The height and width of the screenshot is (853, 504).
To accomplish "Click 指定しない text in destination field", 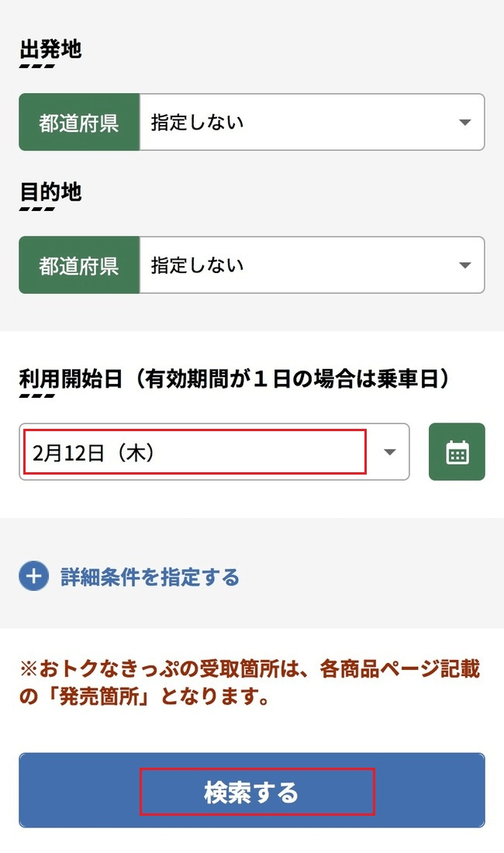I will tap(197, 265).
